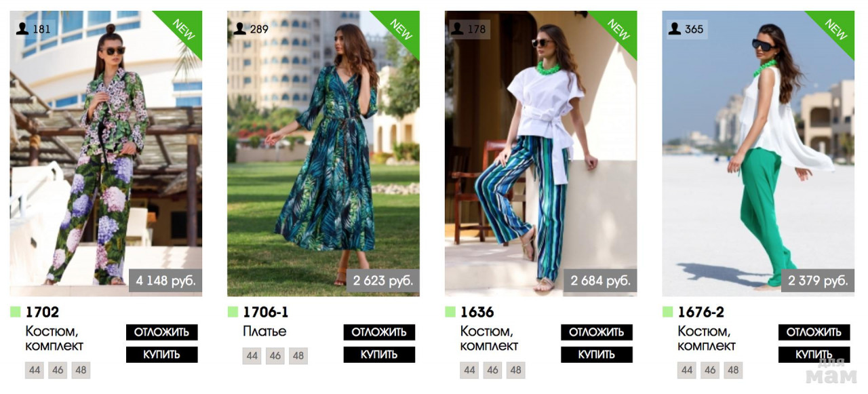Screen dimensions: 868x394
Task: Choose size 46 for product 1676-2
Action: tap(710, 370)
